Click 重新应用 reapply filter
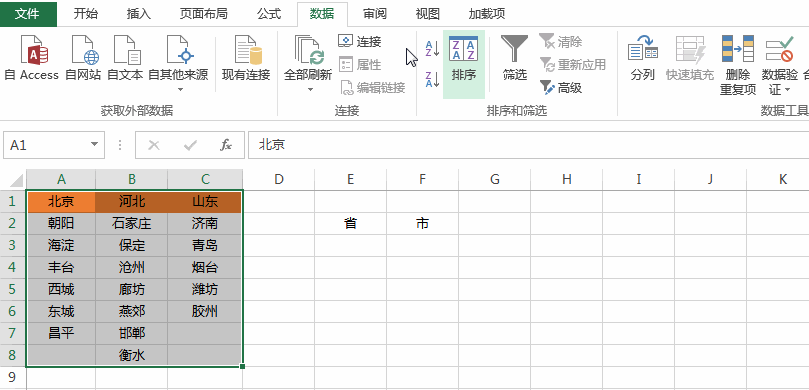Screen dimensions: 809x390 573,64
